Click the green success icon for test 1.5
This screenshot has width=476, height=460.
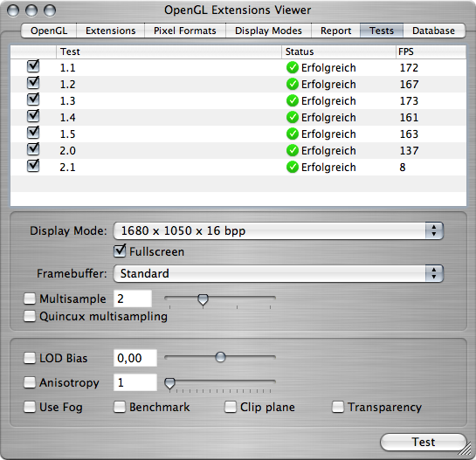[293, 134]
